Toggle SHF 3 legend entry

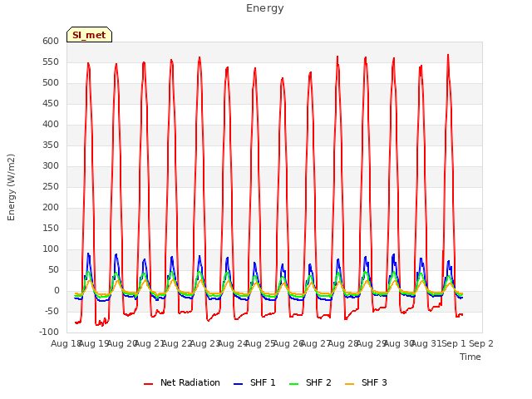click(x=366, y=382)
